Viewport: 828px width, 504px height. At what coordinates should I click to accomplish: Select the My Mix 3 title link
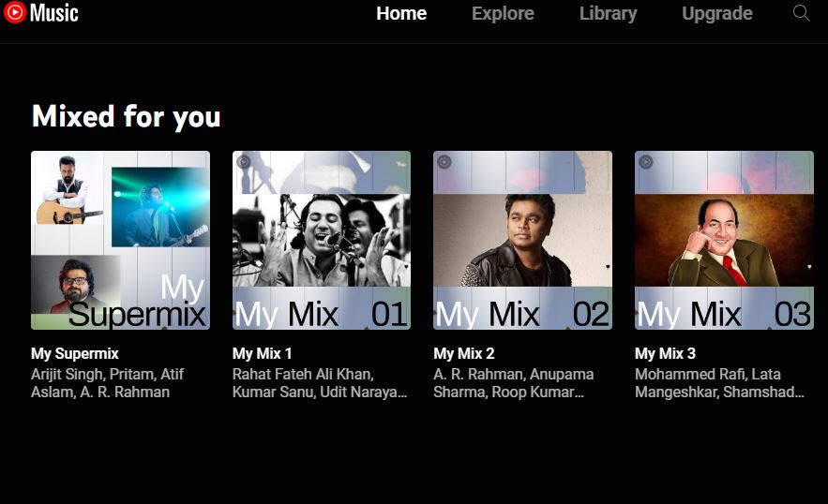point(666,353)
